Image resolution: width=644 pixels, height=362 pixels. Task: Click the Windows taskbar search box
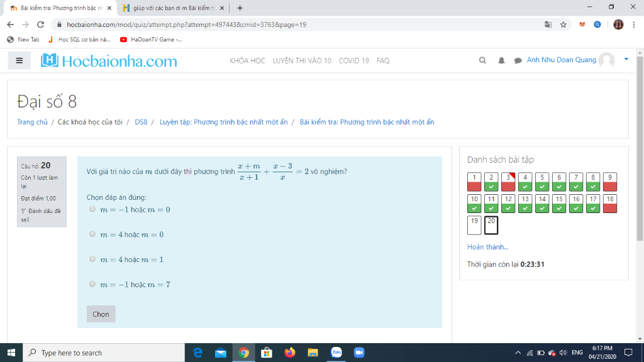[104, 353]
